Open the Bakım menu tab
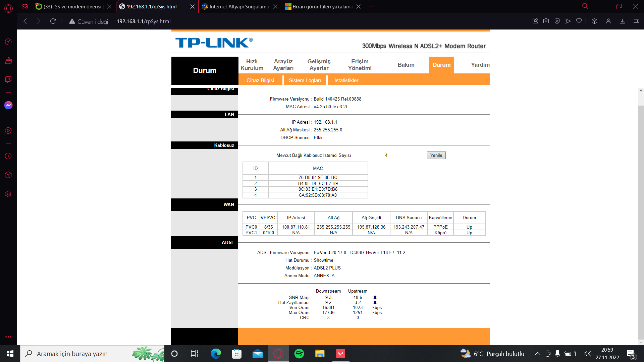Screen dimensions: 644x362 406,65
